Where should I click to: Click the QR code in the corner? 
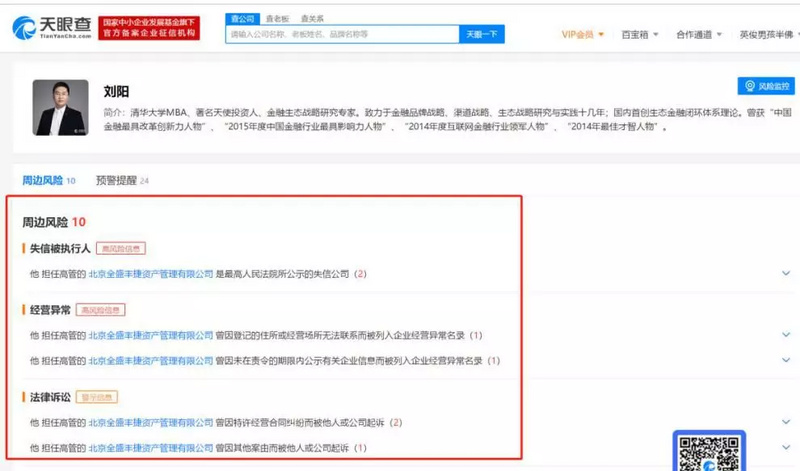click(x=709, y=452)
